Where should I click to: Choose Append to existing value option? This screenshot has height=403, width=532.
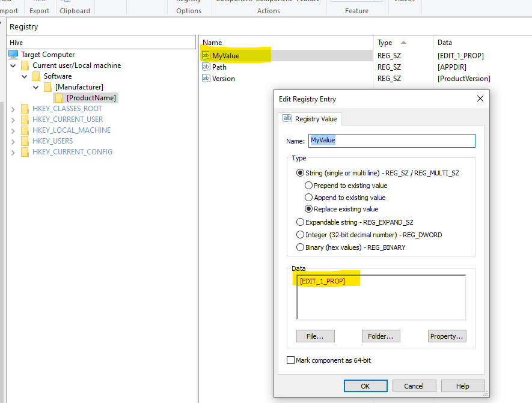tap(308, 197)
